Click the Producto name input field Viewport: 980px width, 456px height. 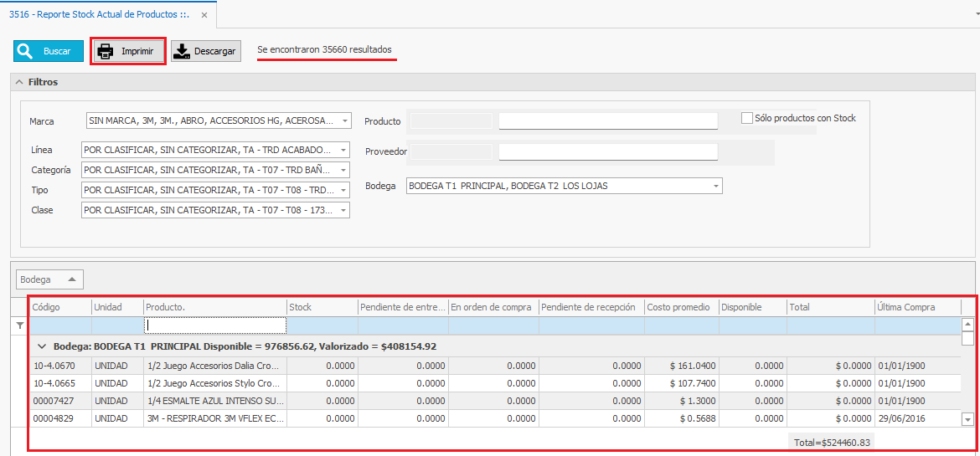(x=608, y=120)
